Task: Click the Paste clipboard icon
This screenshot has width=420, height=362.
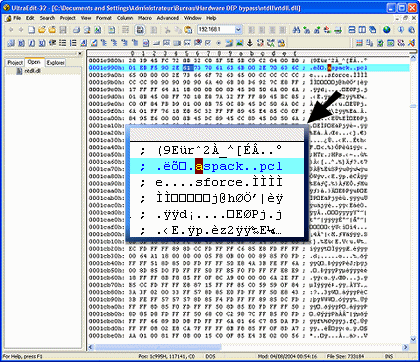Action: (188, 30)
